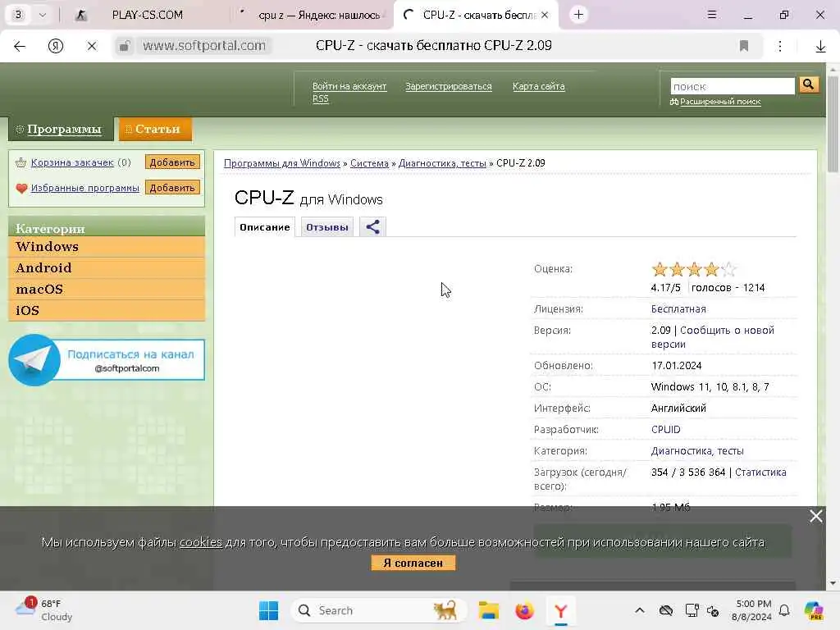Open the CPUID developer link
Viewport: 840px width, 630px height.
(665, 430)
